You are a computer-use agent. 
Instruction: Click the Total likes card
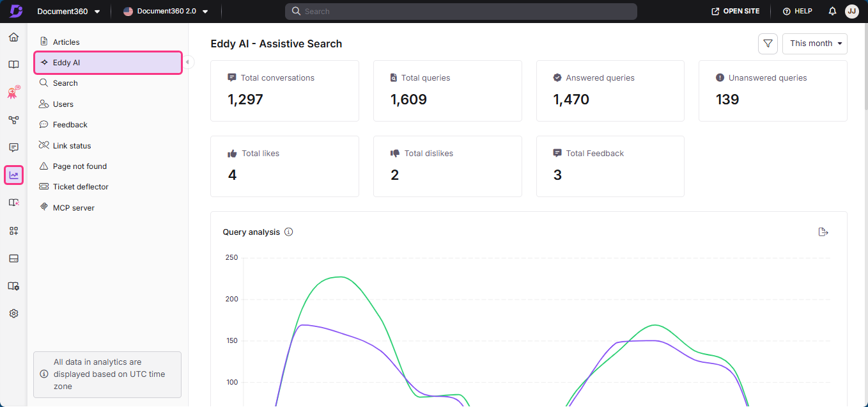click(284, 166)
